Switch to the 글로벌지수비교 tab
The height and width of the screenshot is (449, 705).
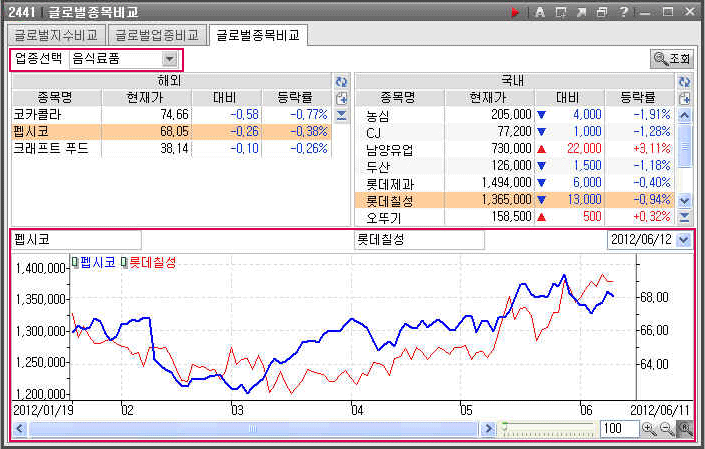56,35
